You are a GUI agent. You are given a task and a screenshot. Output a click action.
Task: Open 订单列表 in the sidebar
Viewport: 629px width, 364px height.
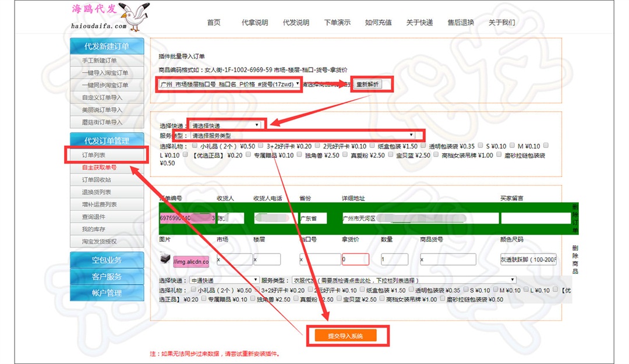[94, 156]
